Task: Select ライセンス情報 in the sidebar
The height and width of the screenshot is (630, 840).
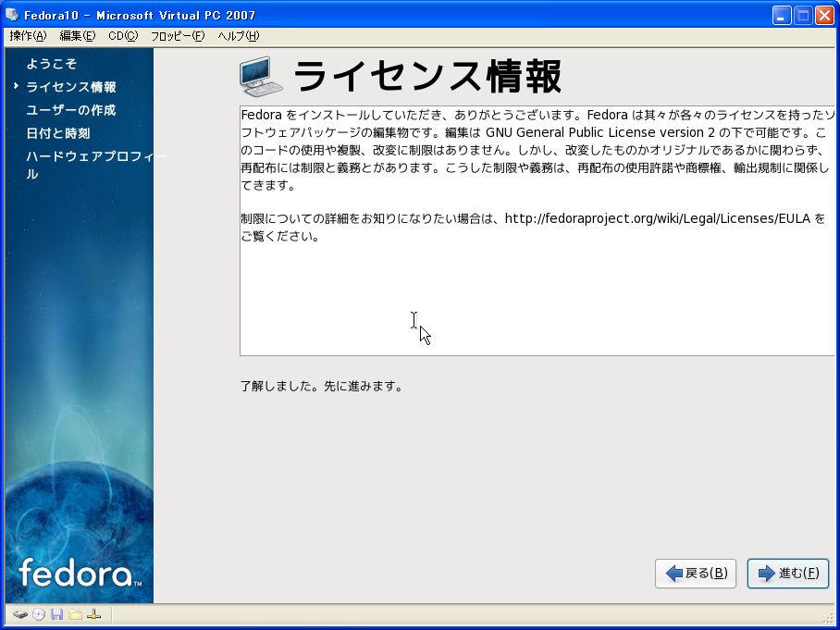Action: tap(70, 87)
